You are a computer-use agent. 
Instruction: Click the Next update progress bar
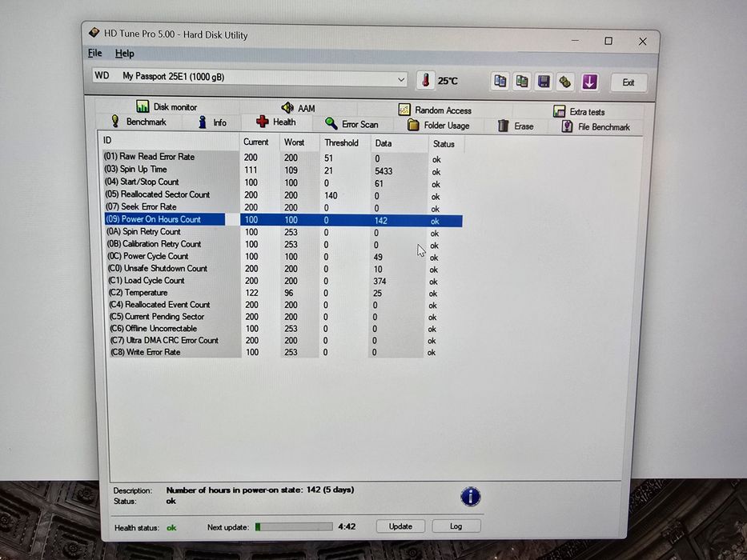tap(294, 526)
